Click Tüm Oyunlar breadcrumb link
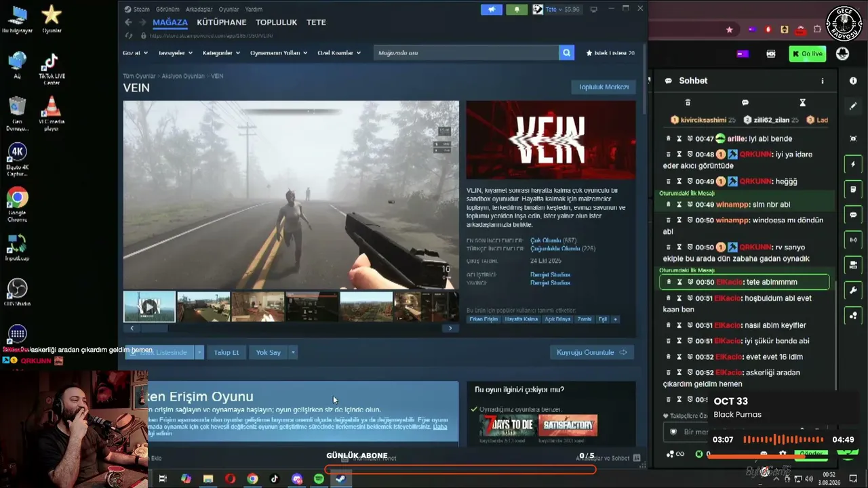Viewport: 868px width, 488px height. [139, 76]
